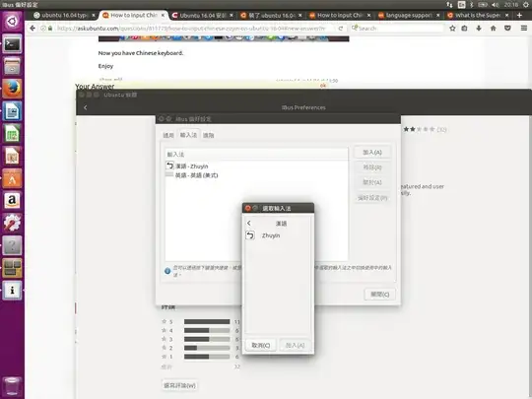Open the 通用 tab in IBus preferences
Image resolution: width=532 pixels, height=399 pixels.
point(168,135)
